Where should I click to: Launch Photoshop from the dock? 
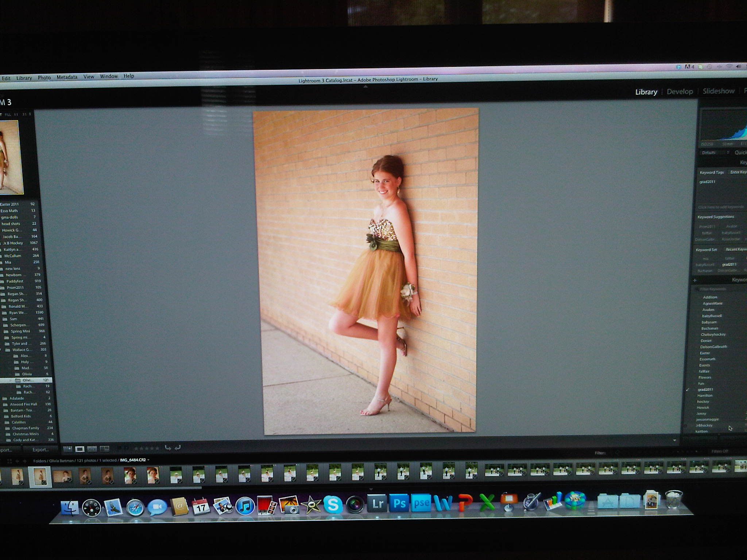pos(399,503)
